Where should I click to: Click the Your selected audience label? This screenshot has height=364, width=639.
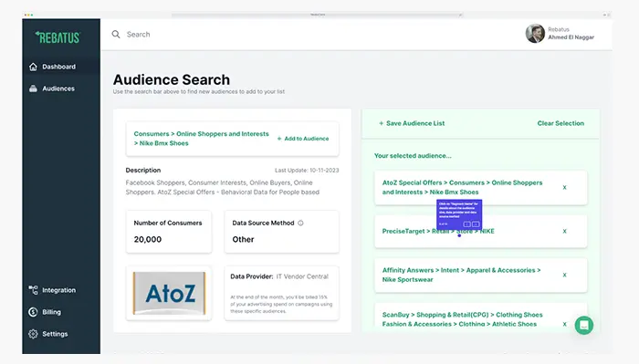tap(413, 155)
